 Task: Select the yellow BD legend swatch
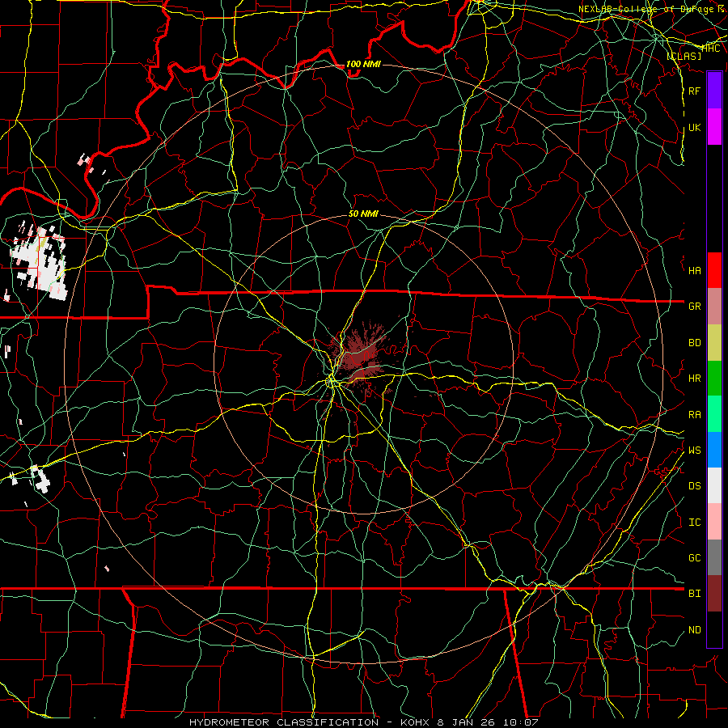(x=714, y=343)
